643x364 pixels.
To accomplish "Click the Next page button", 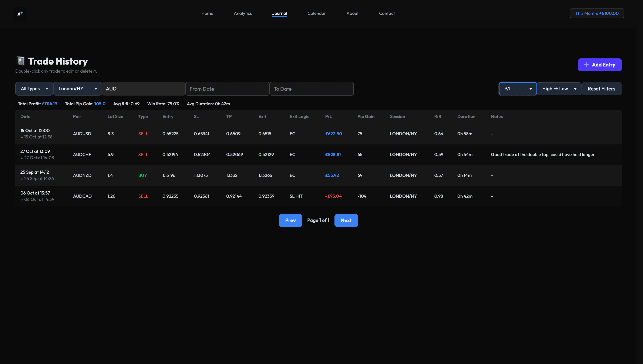I will (x=346, y=220).
